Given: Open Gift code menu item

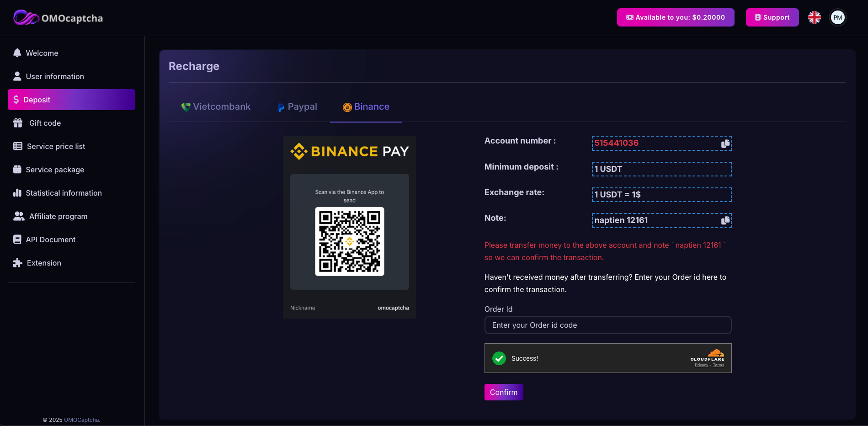Looking at the screenshot, I should 71,123.
